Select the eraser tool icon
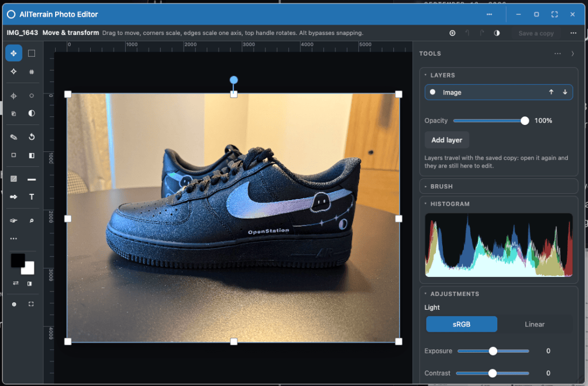 click(x=14, y=137)
